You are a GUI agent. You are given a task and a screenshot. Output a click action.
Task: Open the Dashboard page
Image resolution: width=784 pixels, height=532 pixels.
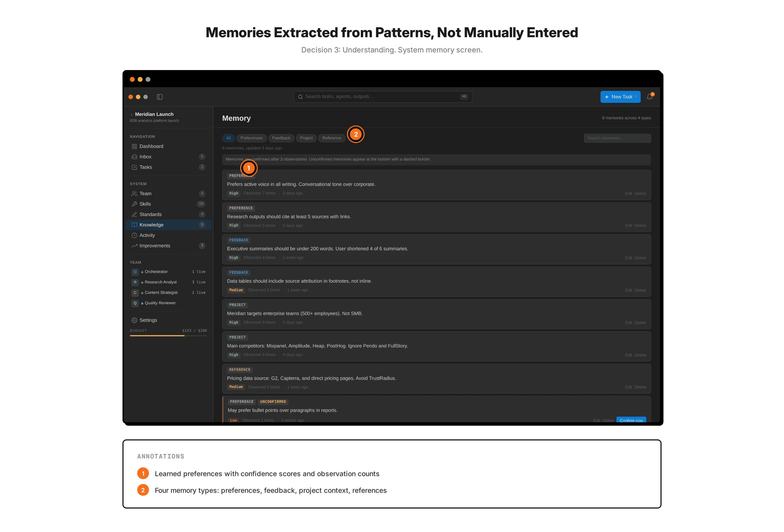(168, 146)
